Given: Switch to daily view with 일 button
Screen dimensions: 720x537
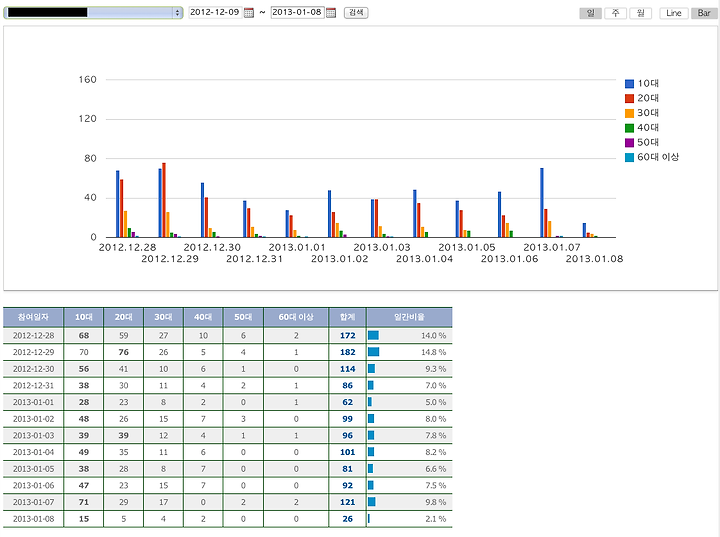Looking at the screenshot, I should click(x=591, y=13).
